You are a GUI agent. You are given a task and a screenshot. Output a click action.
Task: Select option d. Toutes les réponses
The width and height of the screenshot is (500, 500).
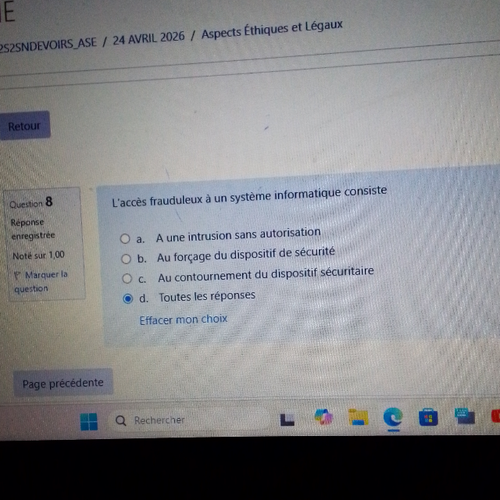coord(128,298)
